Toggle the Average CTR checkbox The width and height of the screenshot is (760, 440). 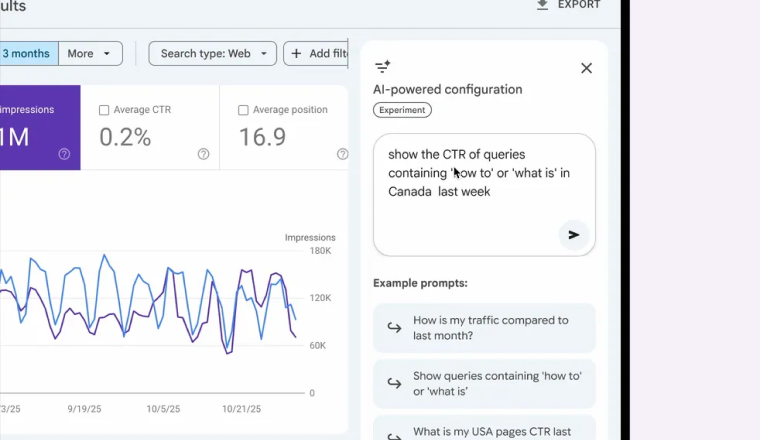(104, 110)
